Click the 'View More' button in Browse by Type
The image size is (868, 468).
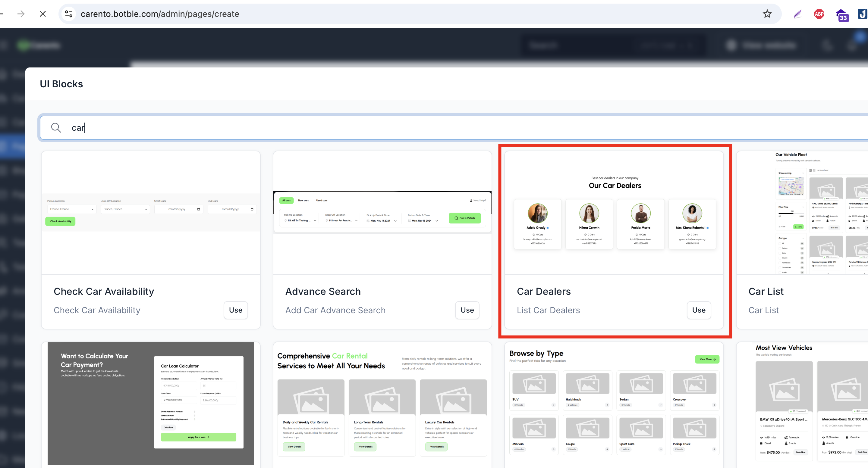coord(707,359)
